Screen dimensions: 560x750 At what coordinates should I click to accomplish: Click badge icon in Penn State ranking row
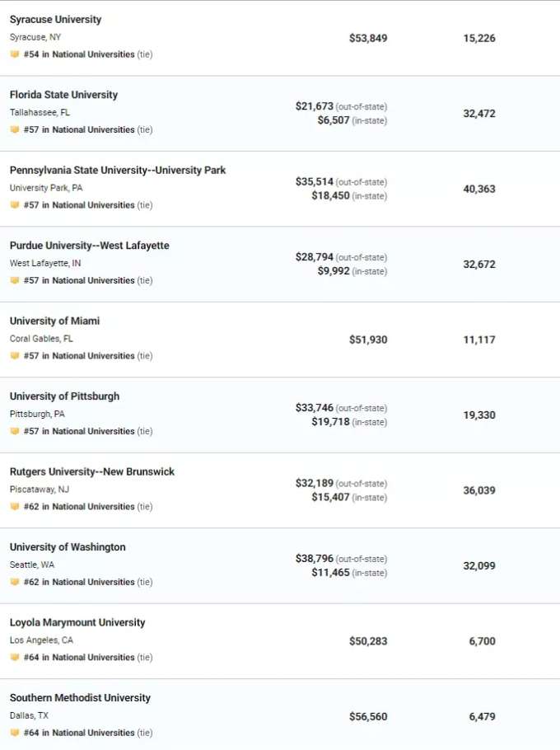point(15,205)
